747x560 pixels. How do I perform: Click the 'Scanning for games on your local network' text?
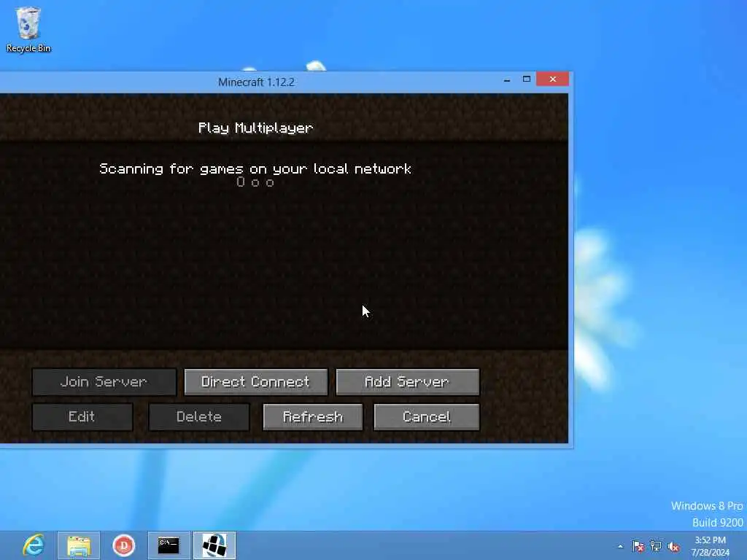pyautogui.click(x=255, y=169)
